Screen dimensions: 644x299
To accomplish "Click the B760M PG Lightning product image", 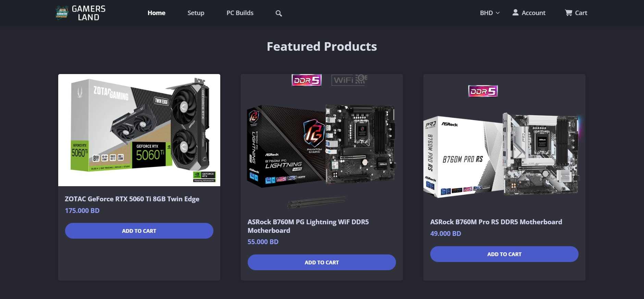I will coord(322,142).
